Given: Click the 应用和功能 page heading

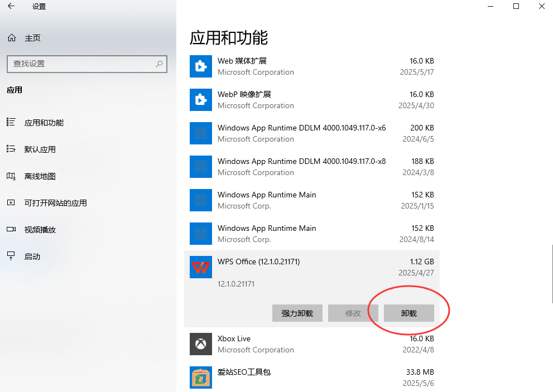Looking at the screenshot, I should (x=229, y=38).
